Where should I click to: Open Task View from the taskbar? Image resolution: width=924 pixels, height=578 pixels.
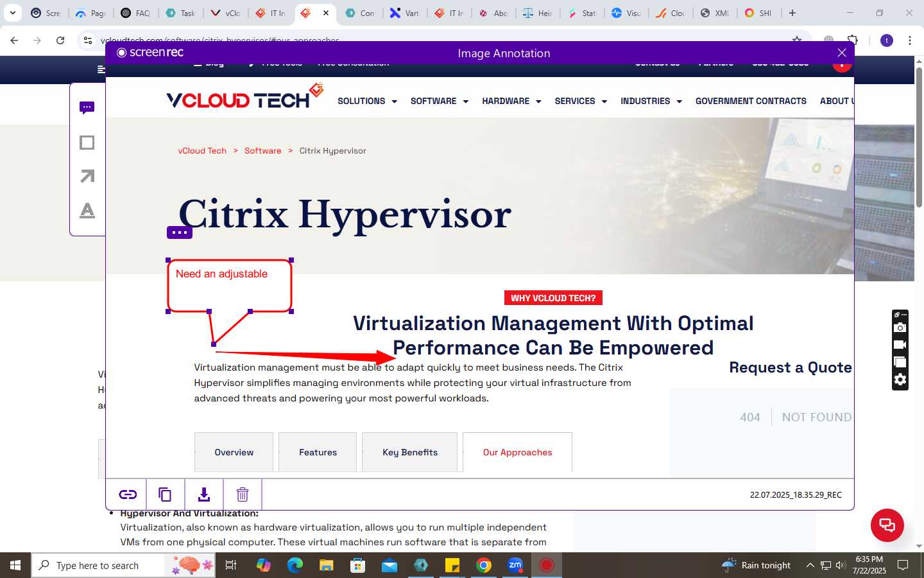[231, 565]
